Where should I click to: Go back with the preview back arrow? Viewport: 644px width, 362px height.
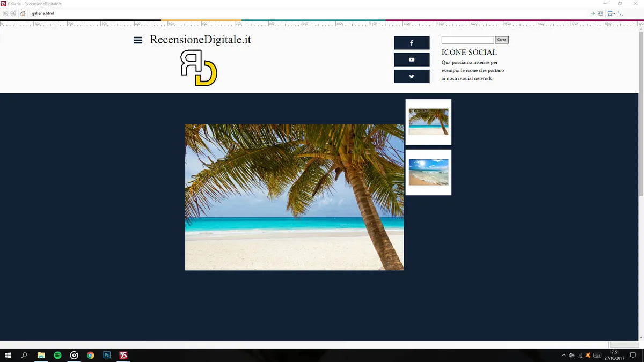point(5,13)
